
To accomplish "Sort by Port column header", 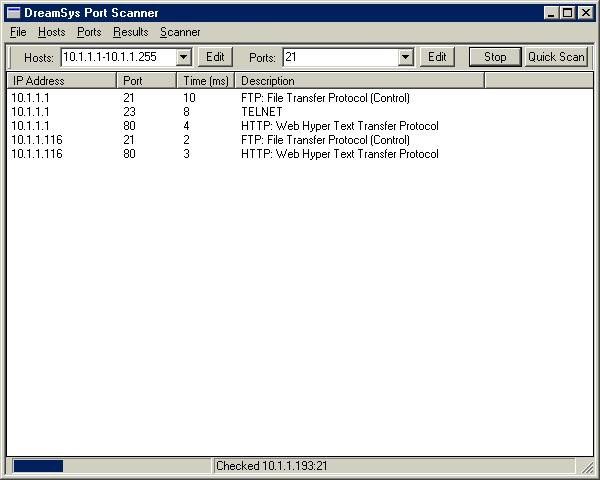I will point(147,81).
